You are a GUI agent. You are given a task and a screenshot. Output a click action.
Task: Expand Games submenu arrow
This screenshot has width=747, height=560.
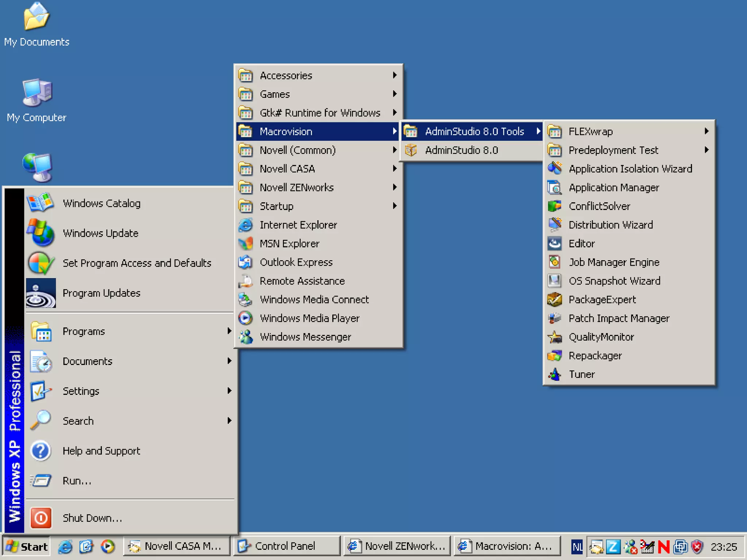[x=395, y=94]
